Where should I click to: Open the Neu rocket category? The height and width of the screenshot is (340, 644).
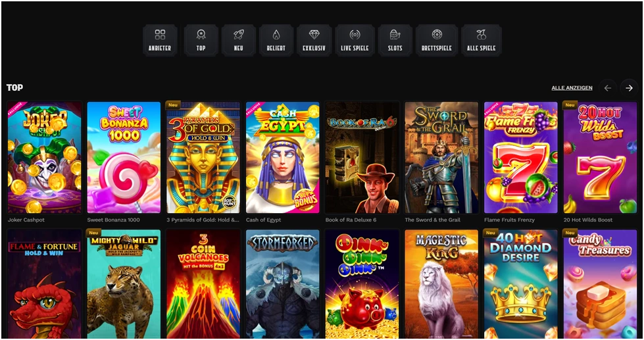click(x=239, y=40)
